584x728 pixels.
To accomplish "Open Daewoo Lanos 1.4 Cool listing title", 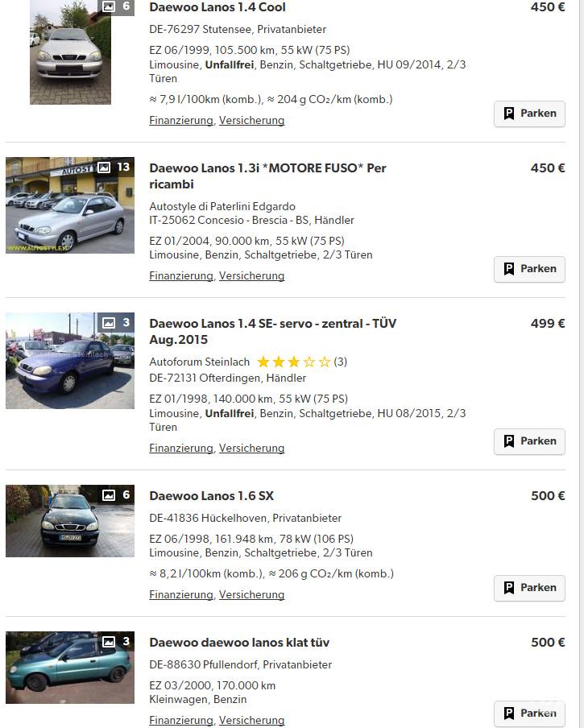I will click(x=217, y=7).
